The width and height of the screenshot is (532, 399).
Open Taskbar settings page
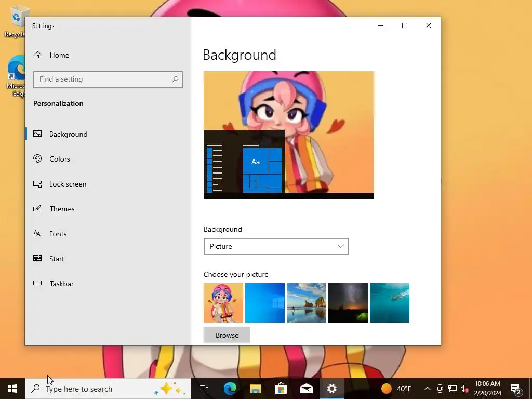[108, 284]
